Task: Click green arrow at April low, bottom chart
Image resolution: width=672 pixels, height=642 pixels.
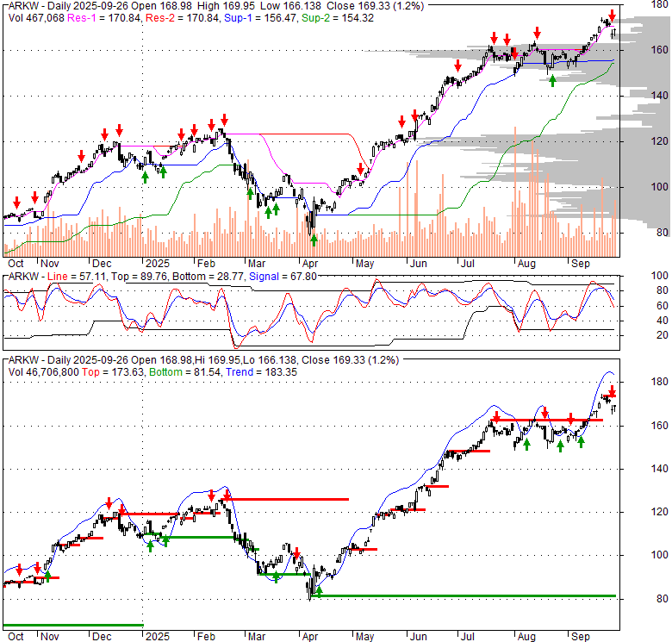Action: coord(319,592)
